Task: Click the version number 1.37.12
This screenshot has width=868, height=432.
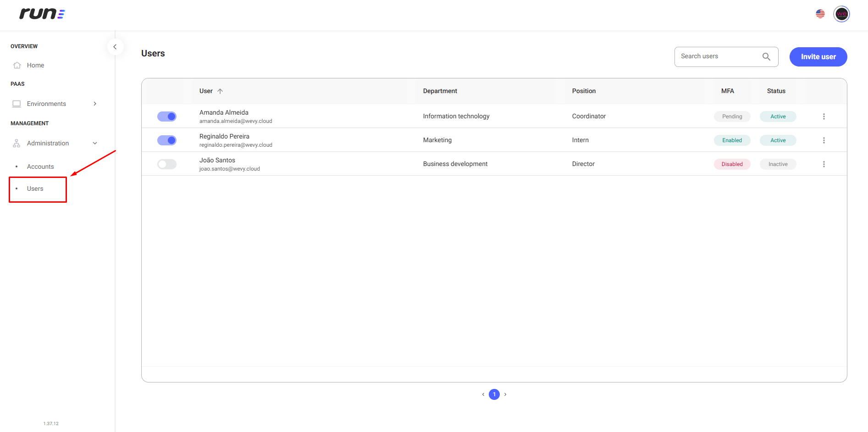Action: (51, 424)
